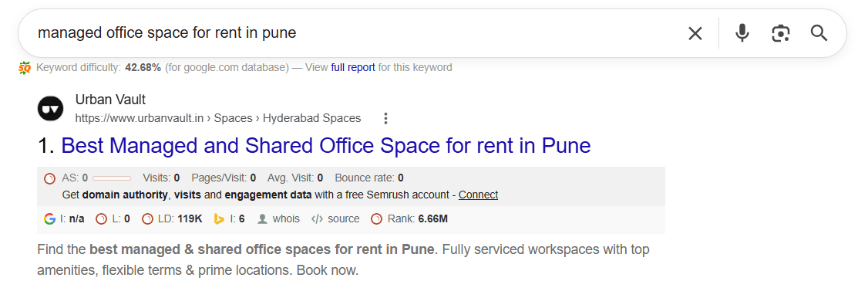Open Best Managed and Shared Office Space result

point(325,146)
